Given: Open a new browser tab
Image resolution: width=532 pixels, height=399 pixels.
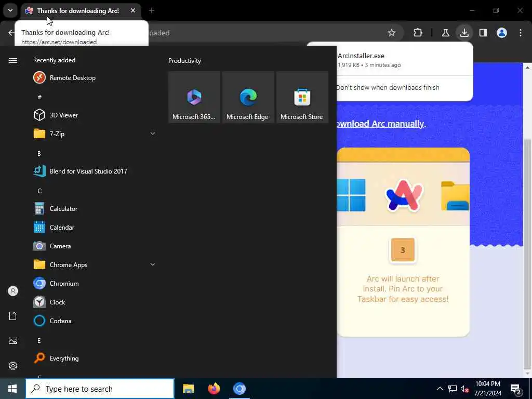Looking at the screenshot, I should [152, 10].
